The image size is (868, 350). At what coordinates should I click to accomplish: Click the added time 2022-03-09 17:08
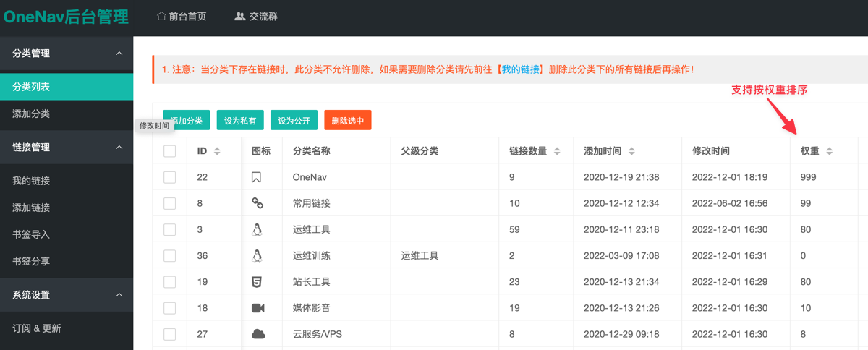tap(621, 255)
